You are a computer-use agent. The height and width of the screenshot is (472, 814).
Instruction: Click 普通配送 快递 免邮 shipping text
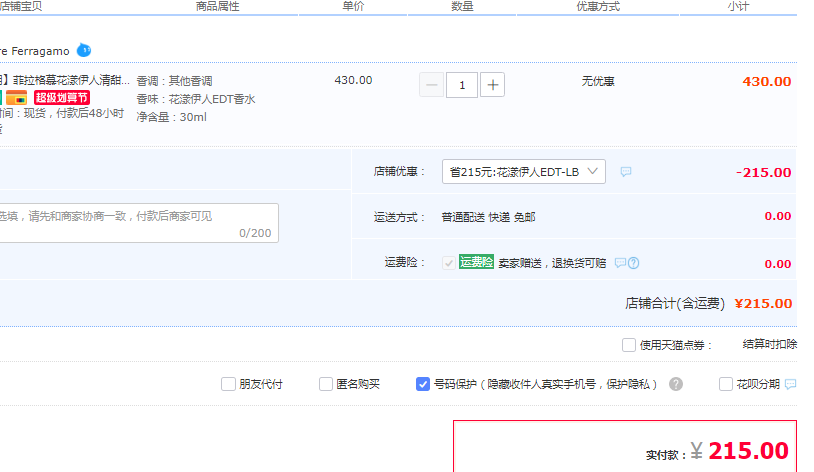tap(489, 217)
